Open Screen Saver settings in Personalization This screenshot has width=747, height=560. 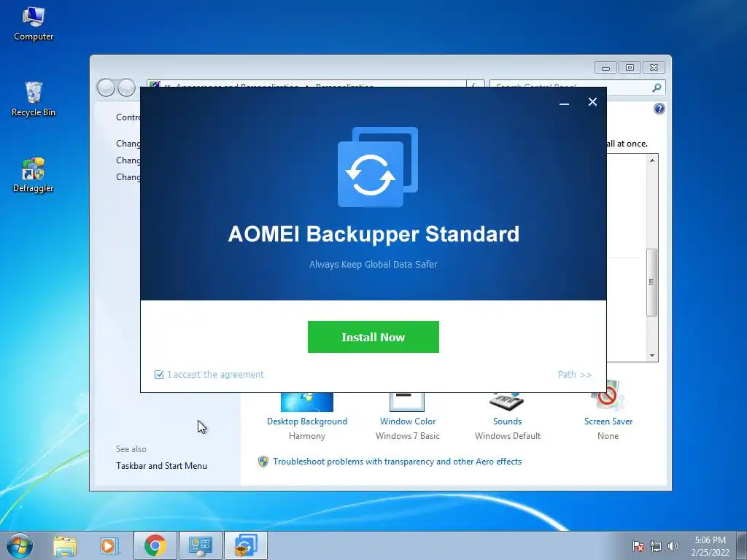pyautogui.click(x=608, y=421)
